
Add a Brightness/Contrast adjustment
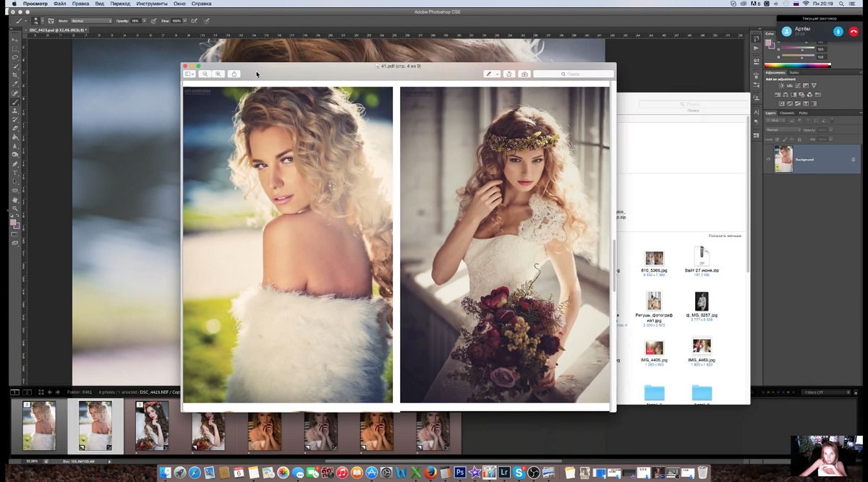(x=782, y=85)
